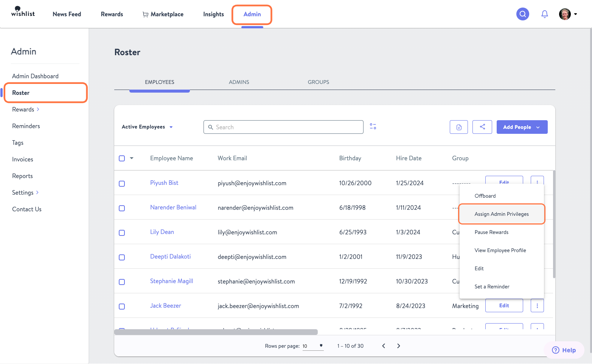Viewport: 592px width, 364px height.
Task: Open the kebab menu on Jack Beezer's row
Action: tap(537, 305)
